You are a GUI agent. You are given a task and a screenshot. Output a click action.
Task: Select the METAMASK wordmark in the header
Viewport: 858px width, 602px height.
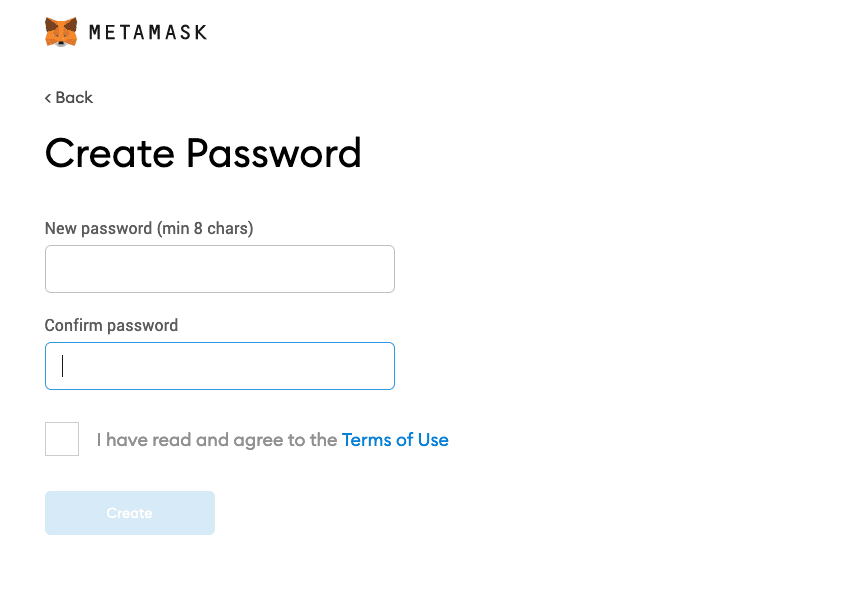coord(147,31)
